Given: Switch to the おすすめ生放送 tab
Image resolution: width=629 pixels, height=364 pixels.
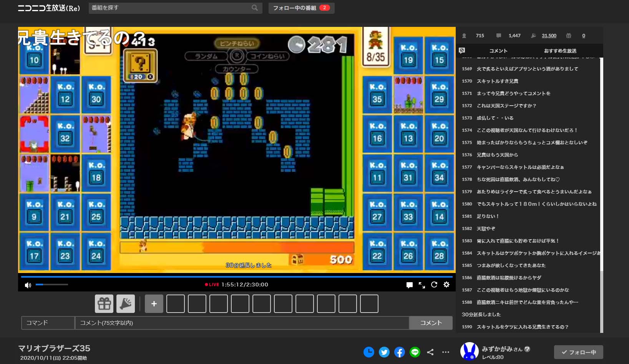Looking at the screenshot, I should click(x=560, y=51).
